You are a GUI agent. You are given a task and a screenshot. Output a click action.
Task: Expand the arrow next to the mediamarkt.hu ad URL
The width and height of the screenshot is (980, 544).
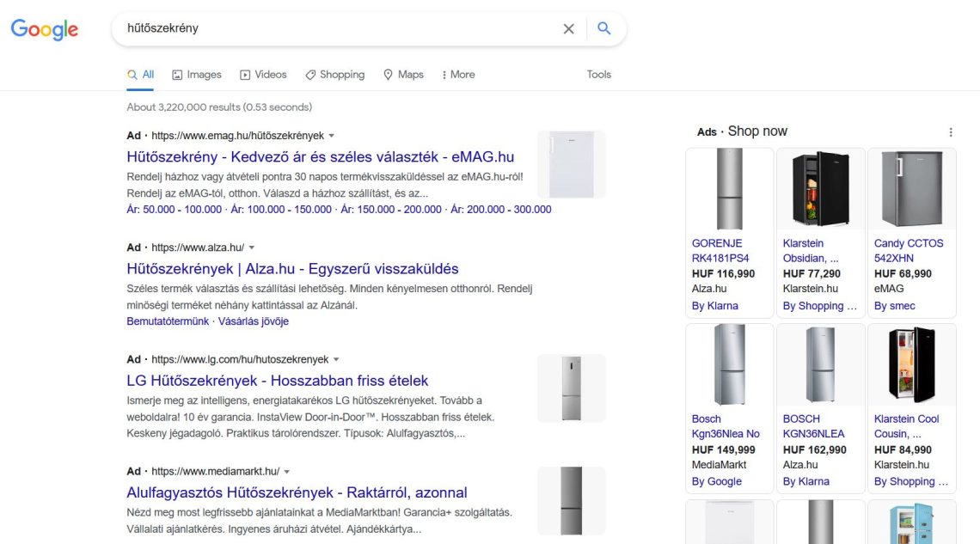coord(287,472)
